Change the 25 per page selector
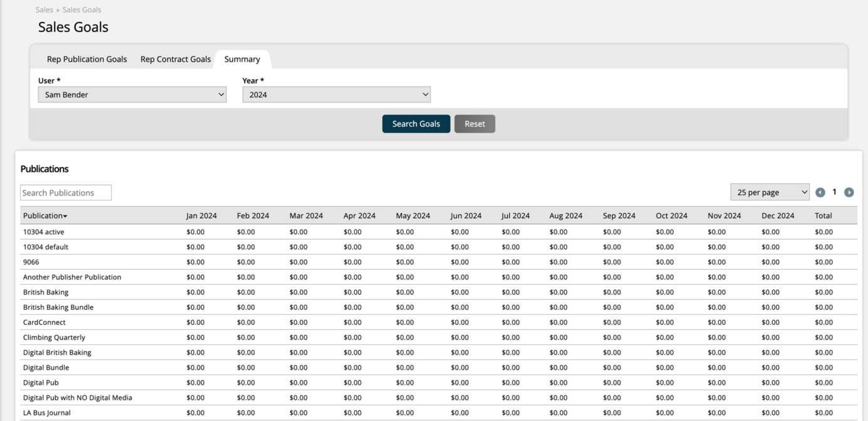The width and height of the screenshot is (868, 421). [x=770, y=192]
